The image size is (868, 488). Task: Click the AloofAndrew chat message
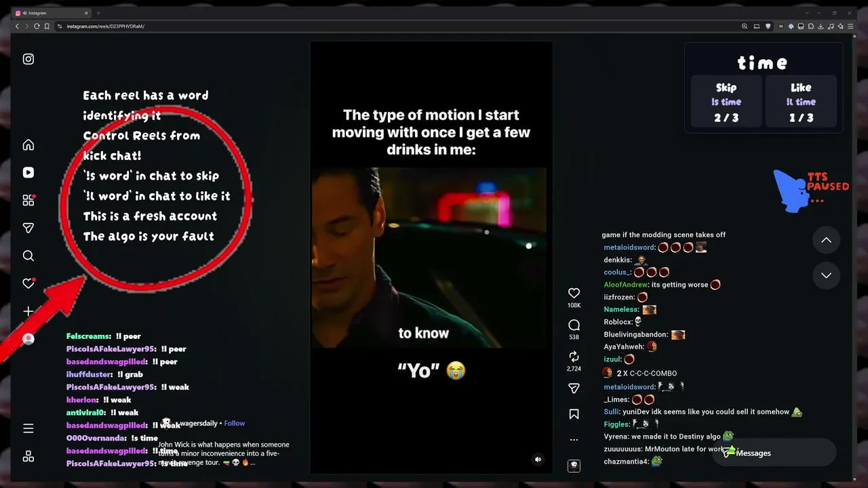point(662,285)
